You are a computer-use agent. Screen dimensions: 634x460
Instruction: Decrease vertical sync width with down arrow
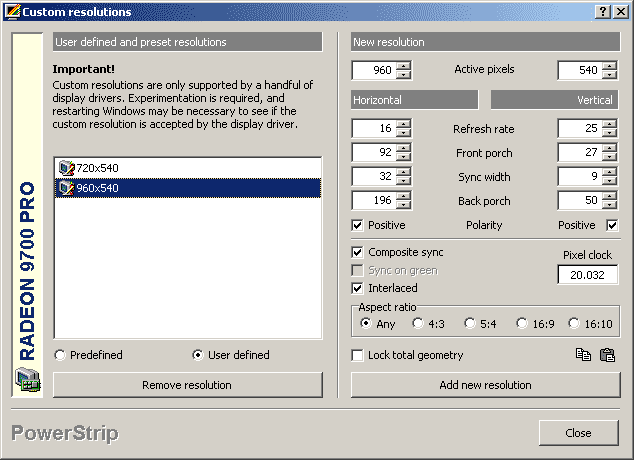click(x=609, y=181)
